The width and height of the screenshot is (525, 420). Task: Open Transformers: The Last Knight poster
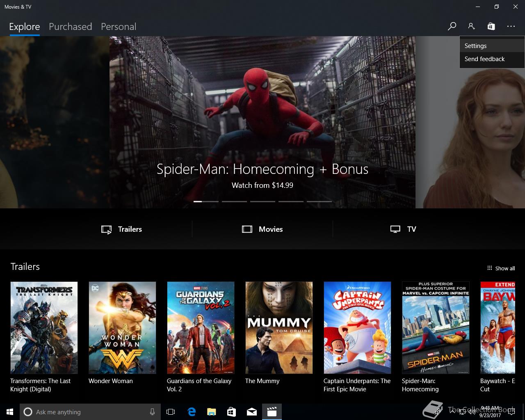(x=44, y=328)
